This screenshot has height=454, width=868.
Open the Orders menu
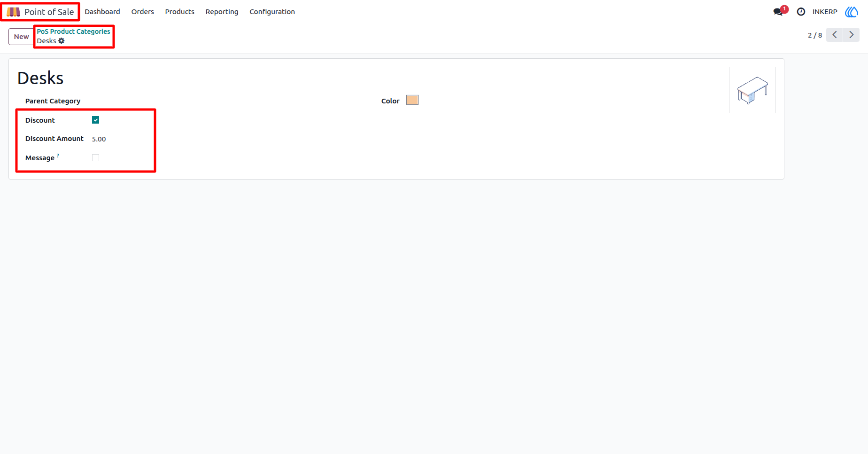143,12
